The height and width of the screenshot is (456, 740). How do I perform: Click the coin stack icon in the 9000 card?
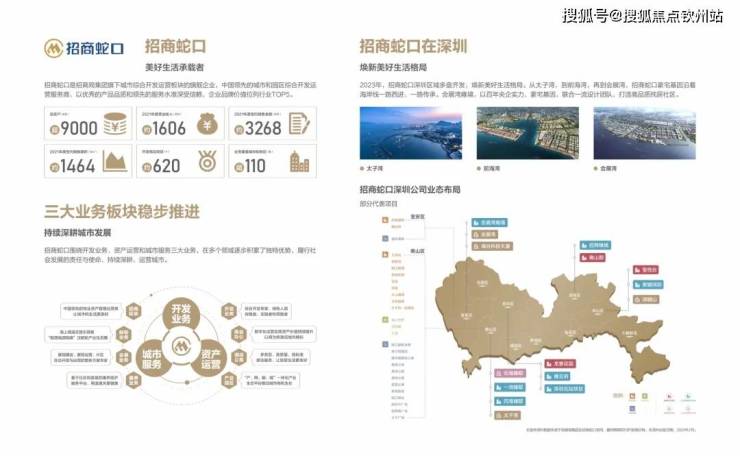pyautogui.click(x=115, y=124)
